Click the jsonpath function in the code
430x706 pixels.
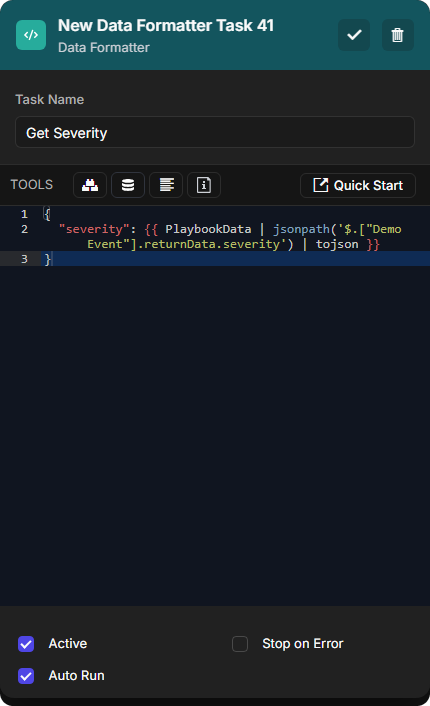pyautogui.click(x=301, y=229)
